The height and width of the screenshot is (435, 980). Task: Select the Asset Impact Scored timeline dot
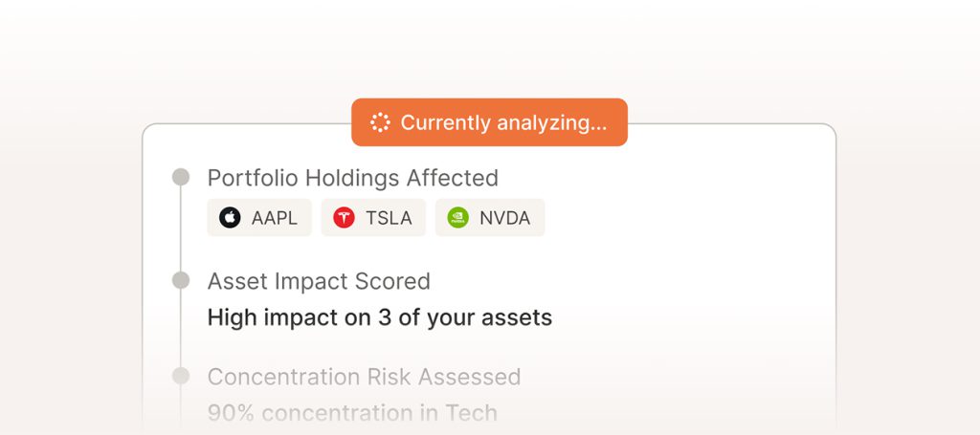point(180,281)
